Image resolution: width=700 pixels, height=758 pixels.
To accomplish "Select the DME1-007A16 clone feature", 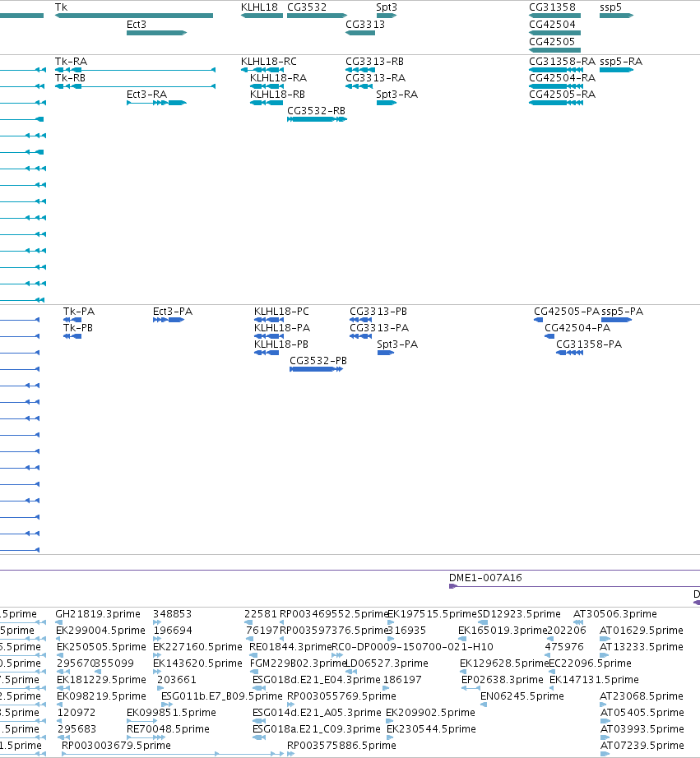I will pos(575,586).
